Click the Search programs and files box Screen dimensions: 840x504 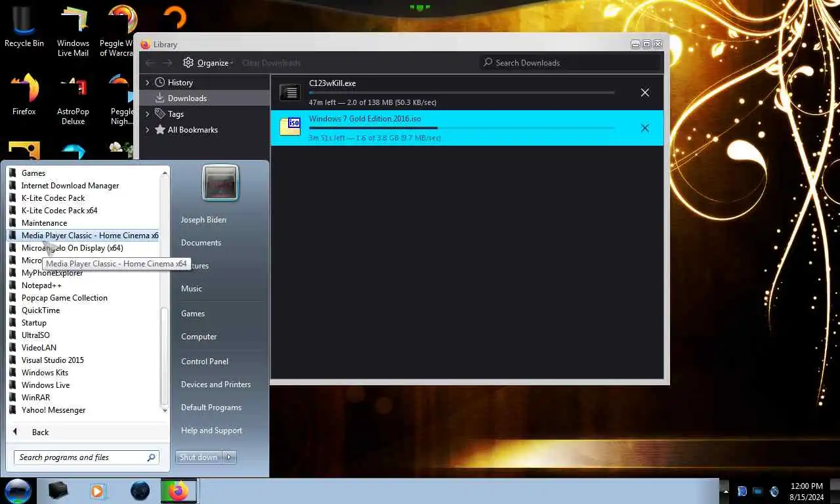click(x=86, y=457)
